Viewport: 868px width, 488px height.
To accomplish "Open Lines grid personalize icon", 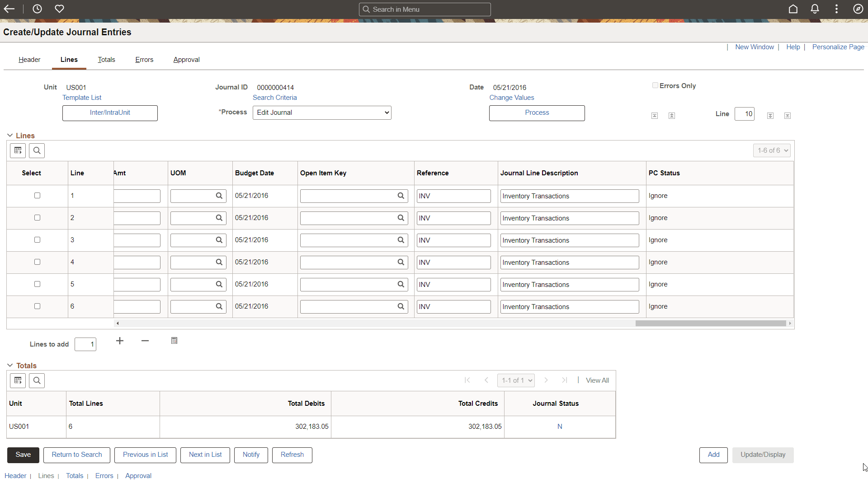I will point(18,150).
